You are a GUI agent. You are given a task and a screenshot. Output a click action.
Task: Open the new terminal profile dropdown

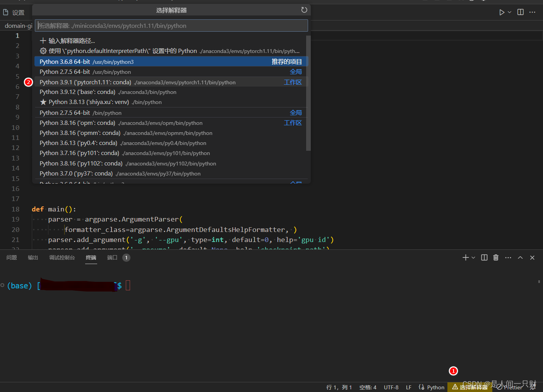473,257
